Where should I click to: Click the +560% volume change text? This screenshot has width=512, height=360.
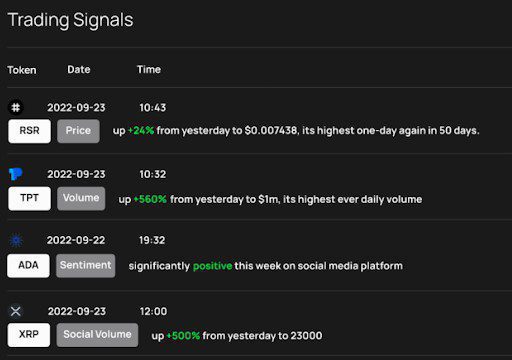pyautogui.click(x=150, y=199)
